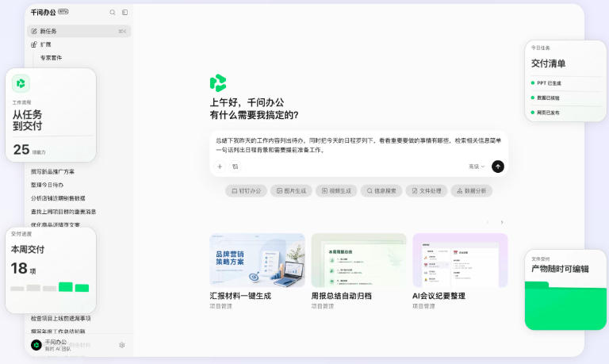Image resolution: width=609 pixels, height=364 pixels.
Task: Click the 扩展 extensions icon
Action: click(34, 44)
